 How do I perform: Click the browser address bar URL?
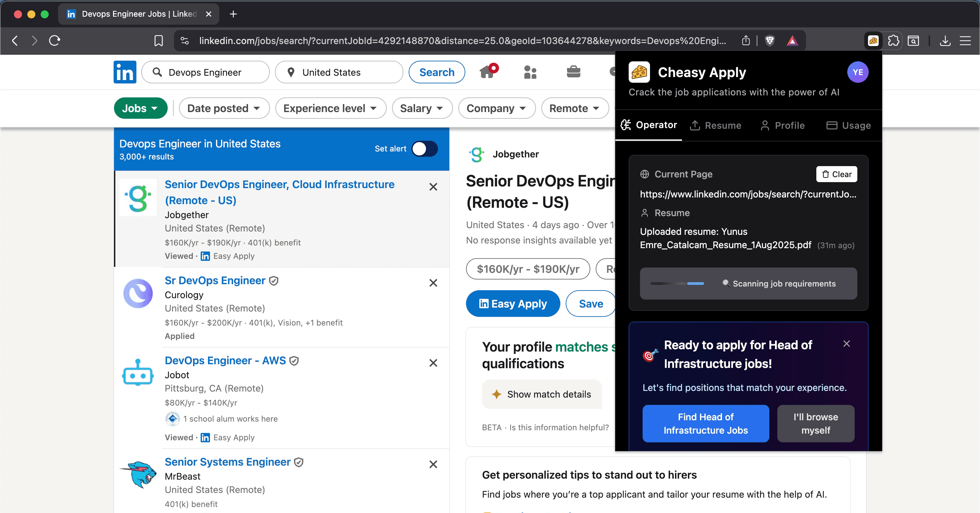(x=462, y=40)
